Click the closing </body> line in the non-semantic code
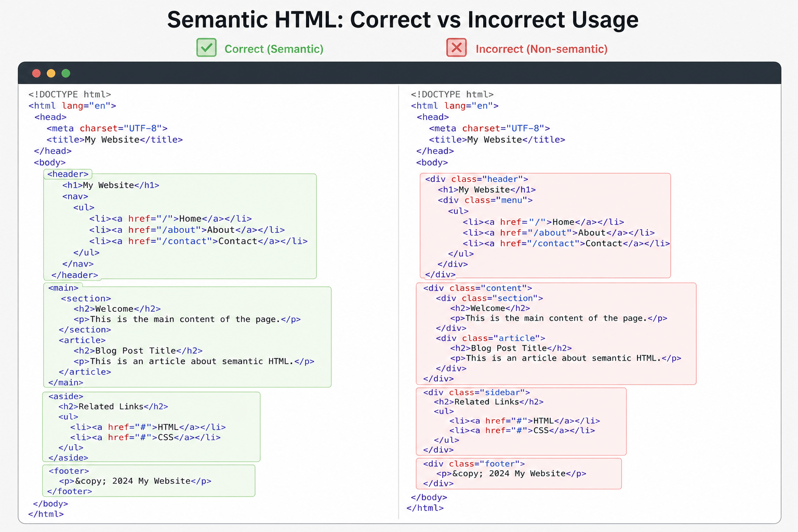The height and width of the screenshot is (532, 798). (429, 497)
